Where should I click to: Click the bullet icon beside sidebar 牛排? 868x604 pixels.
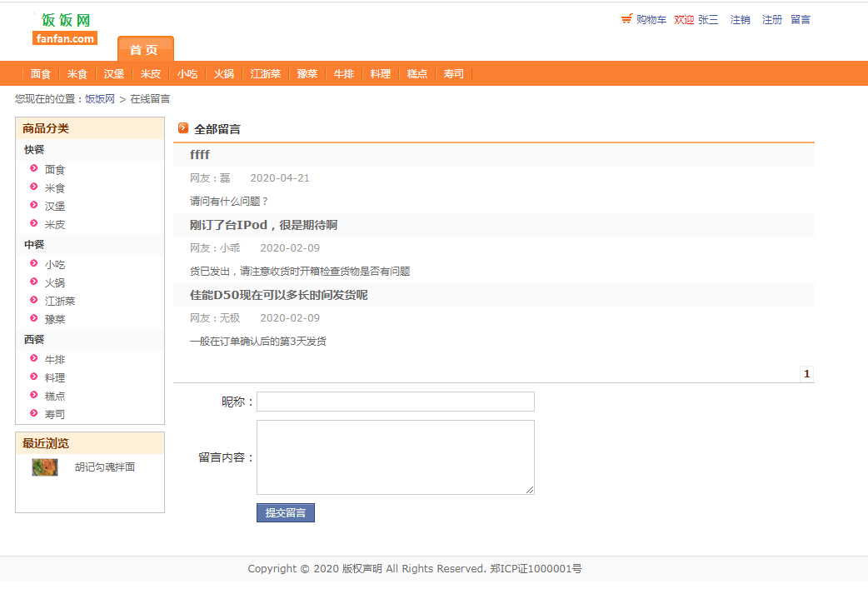[34, 358]
